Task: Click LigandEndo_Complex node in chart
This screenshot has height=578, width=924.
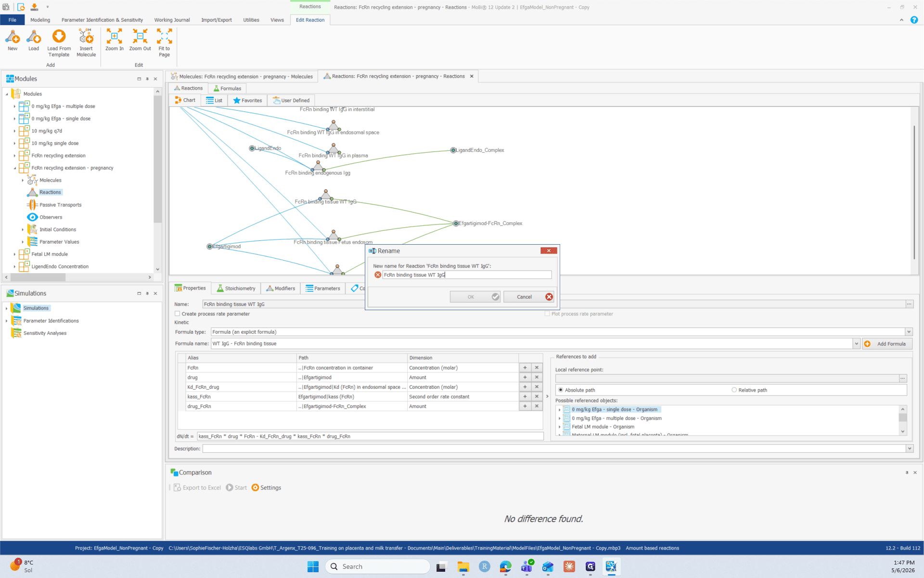Action: point(453,150)
